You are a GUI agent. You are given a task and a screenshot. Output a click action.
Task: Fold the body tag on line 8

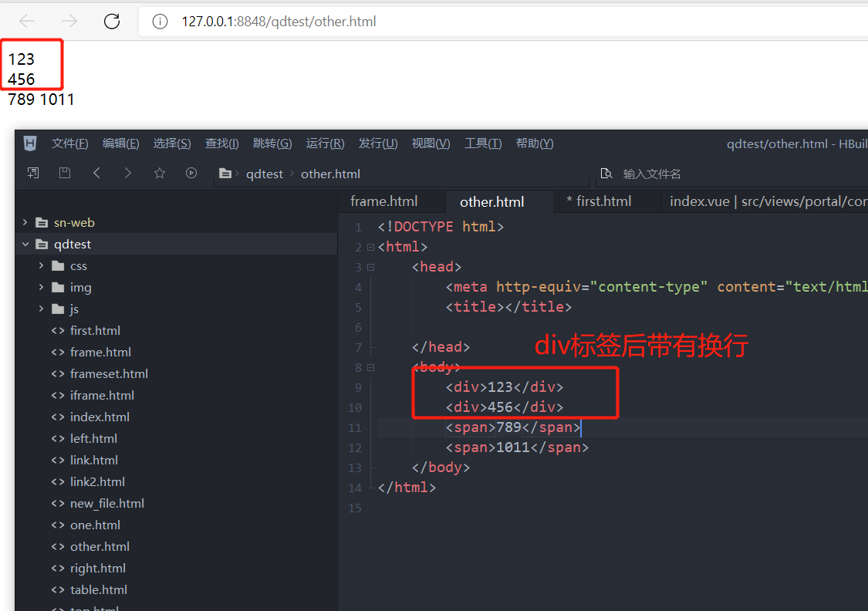371,367
